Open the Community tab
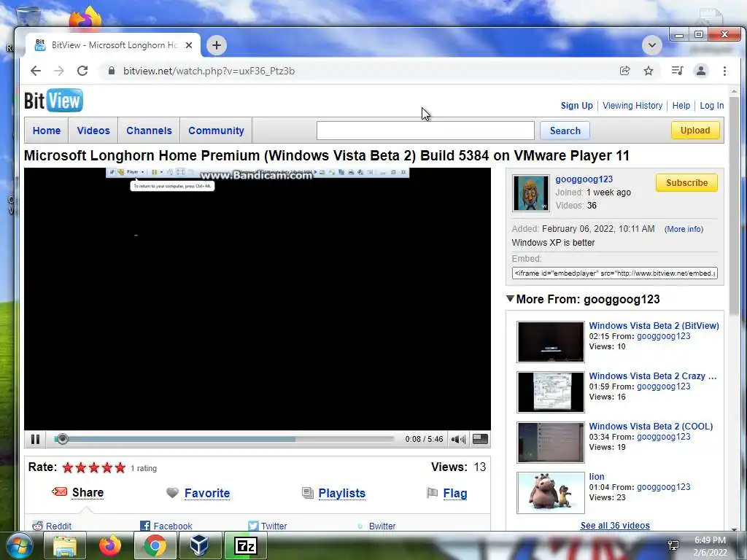The image size is (747, 560). coord(216,131)
